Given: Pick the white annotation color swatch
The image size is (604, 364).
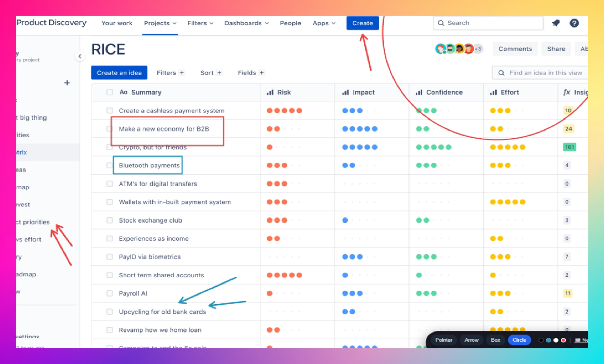Looking at the screenshot, I should pos(556,340).
